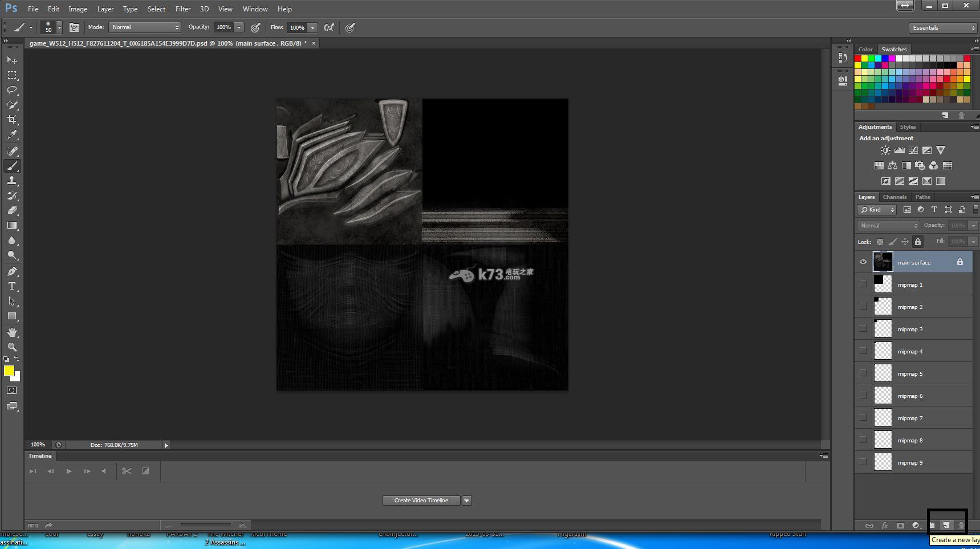Select the mipmap 8 layer thumbnail

[883, 440]
